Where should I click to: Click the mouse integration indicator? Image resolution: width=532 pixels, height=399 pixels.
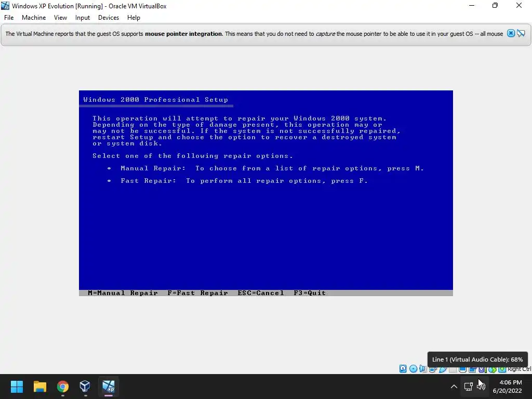(x=493, y=369)
